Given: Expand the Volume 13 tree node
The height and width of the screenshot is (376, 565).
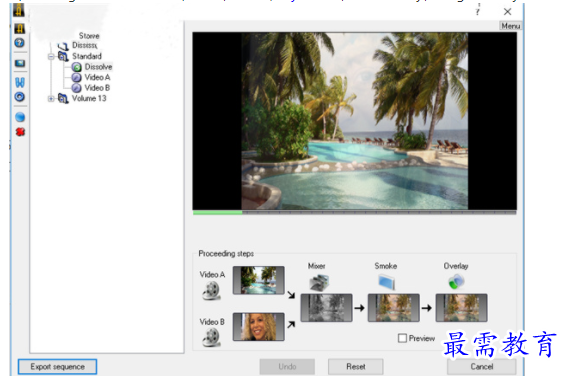Looking at the screenshot, I should [x=51, y=98].
